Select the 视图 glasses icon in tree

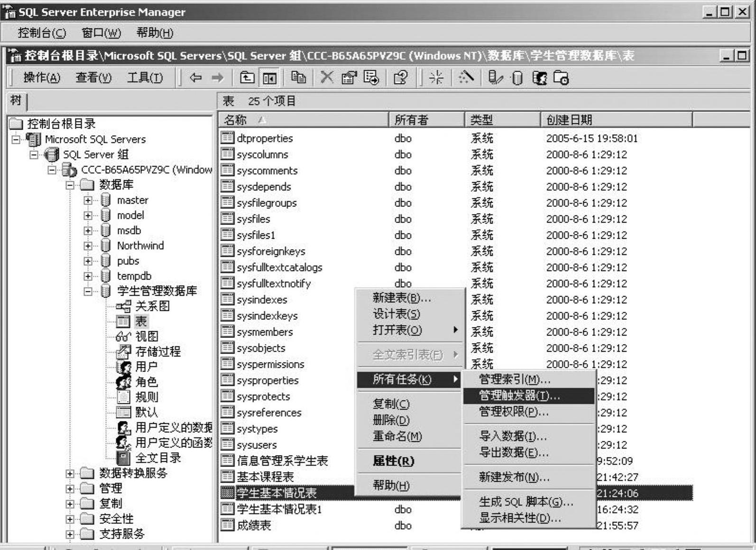click(x=124, y=336)
